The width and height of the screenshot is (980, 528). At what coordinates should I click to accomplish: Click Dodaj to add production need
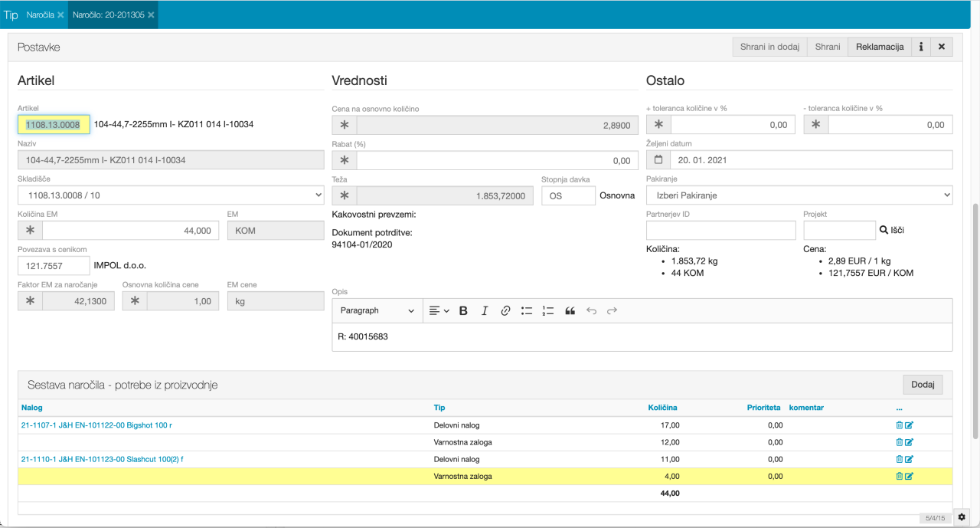(x=923, y=384)
